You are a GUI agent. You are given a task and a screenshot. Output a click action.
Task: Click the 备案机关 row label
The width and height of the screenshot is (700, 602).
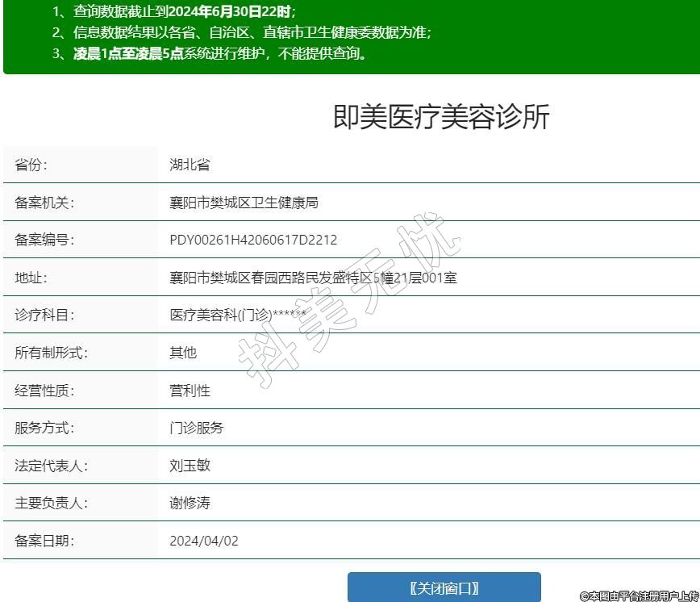click(x=44, y=203)
